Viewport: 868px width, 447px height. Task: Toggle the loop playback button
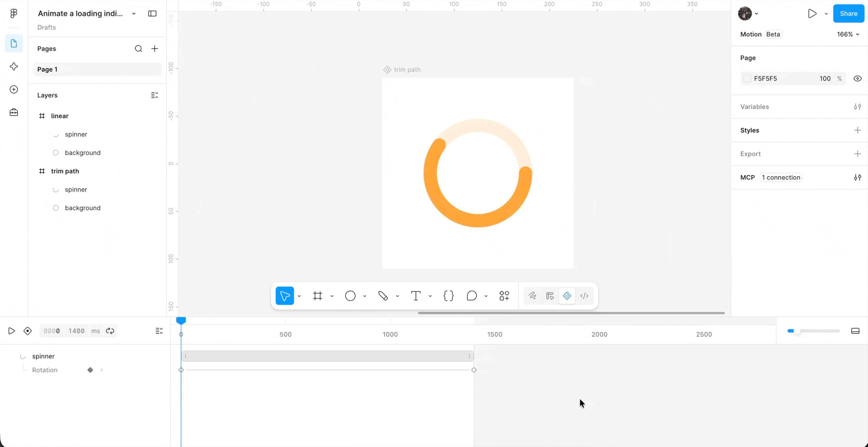pos(110,331)
